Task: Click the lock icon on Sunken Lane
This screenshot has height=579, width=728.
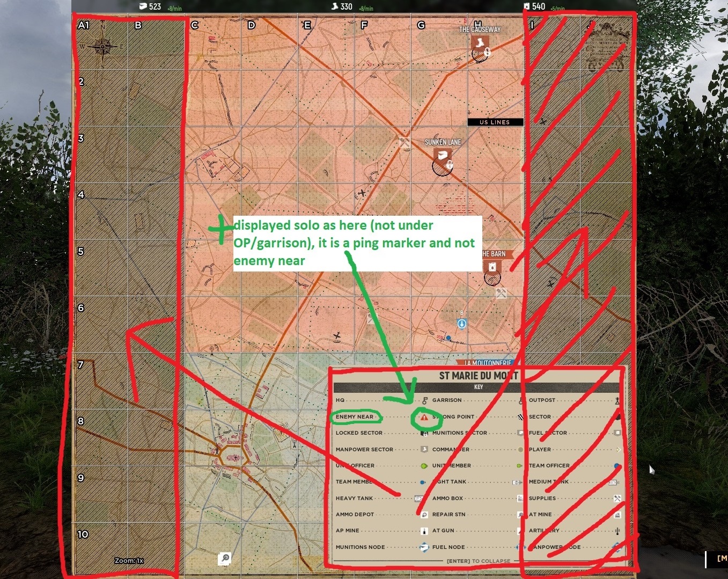Action: [449, 164]
